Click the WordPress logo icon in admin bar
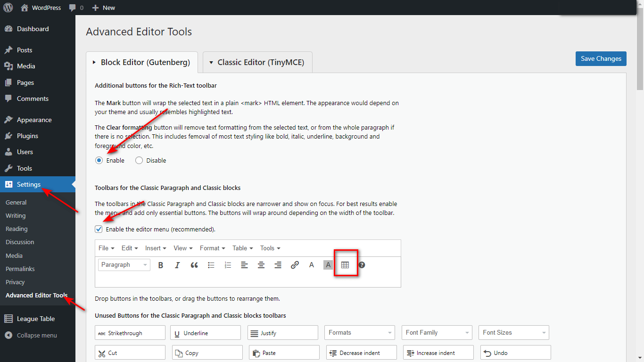The image size is (644, 362). 8,8
